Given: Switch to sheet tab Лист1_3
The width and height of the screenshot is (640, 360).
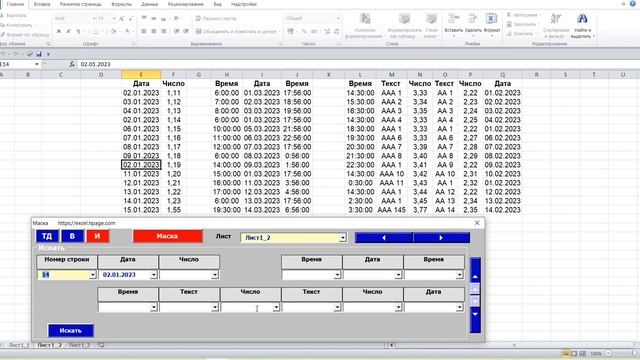Looking at the screenshot, I should pos(79,345).
